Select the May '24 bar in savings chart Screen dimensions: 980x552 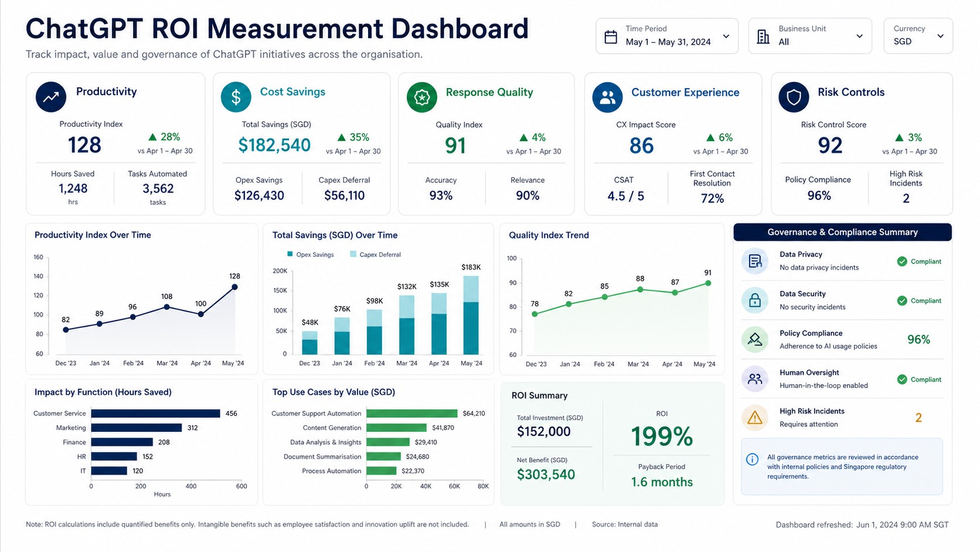471,315
